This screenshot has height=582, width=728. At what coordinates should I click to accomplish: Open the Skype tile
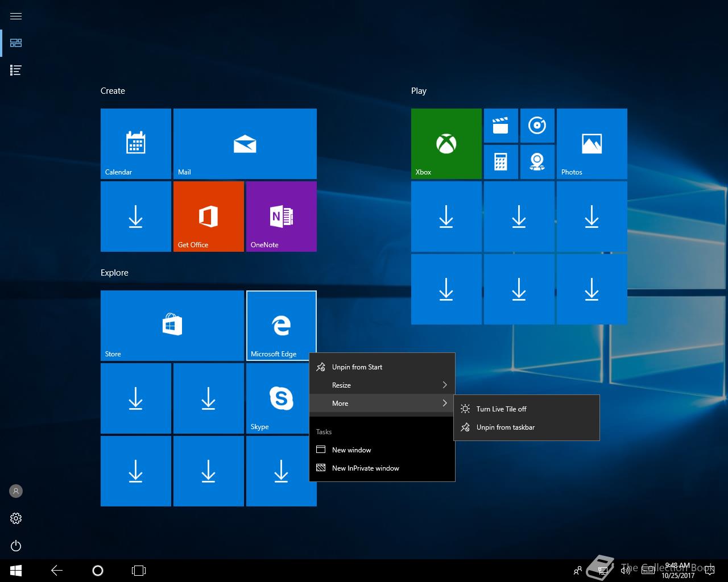click(x=279, y=398)
